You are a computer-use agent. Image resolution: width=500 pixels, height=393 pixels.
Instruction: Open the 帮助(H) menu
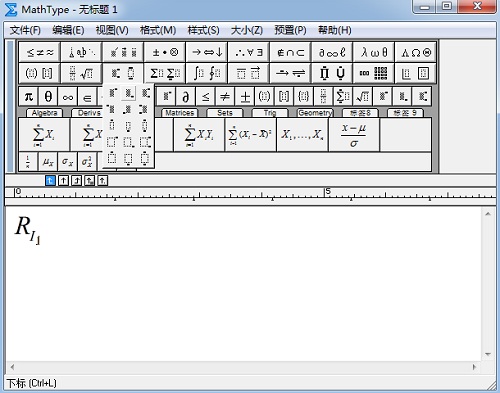tap(335, 30)
